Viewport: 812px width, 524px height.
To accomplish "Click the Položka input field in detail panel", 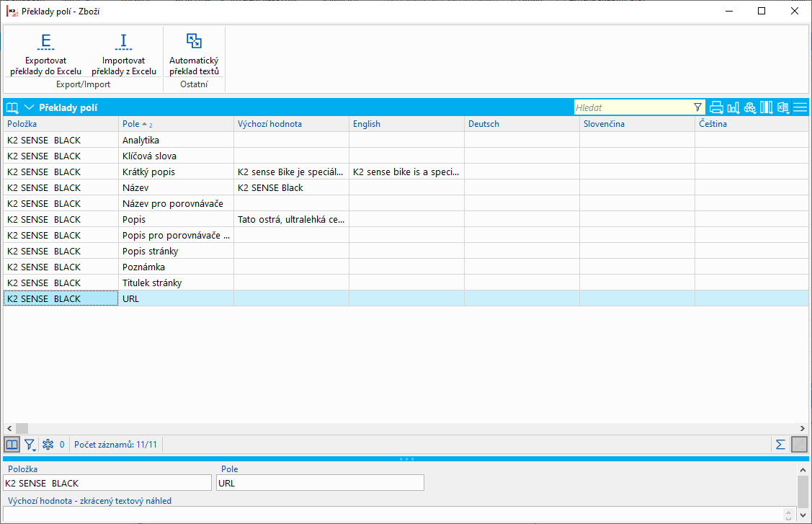I will point(107,483).
